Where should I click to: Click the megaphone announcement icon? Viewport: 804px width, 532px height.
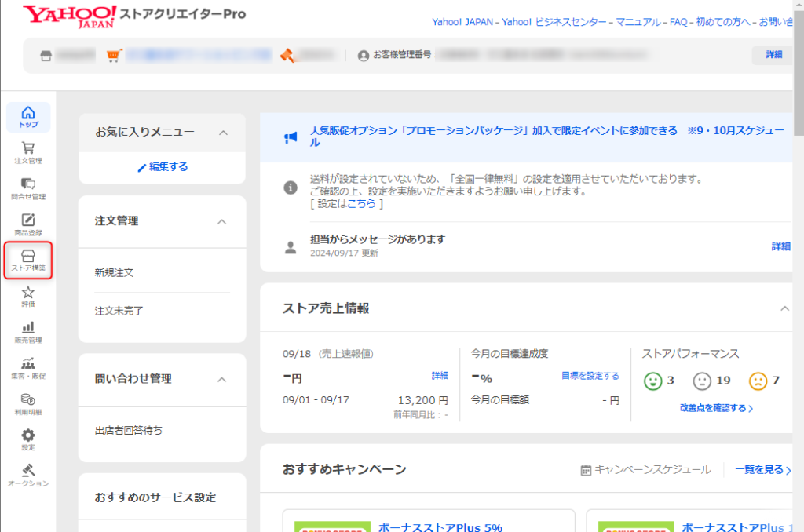291,137
